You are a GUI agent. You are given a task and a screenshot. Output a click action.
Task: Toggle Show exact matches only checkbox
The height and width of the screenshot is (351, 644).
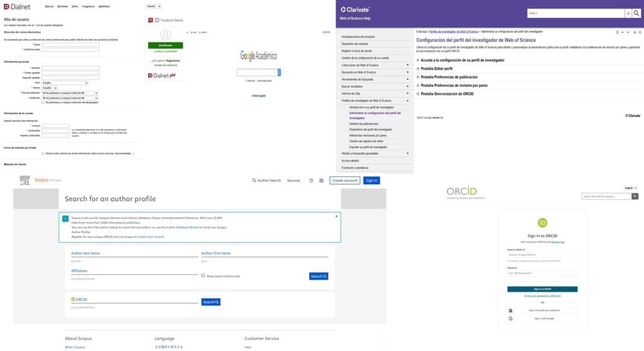coord(203,276)
